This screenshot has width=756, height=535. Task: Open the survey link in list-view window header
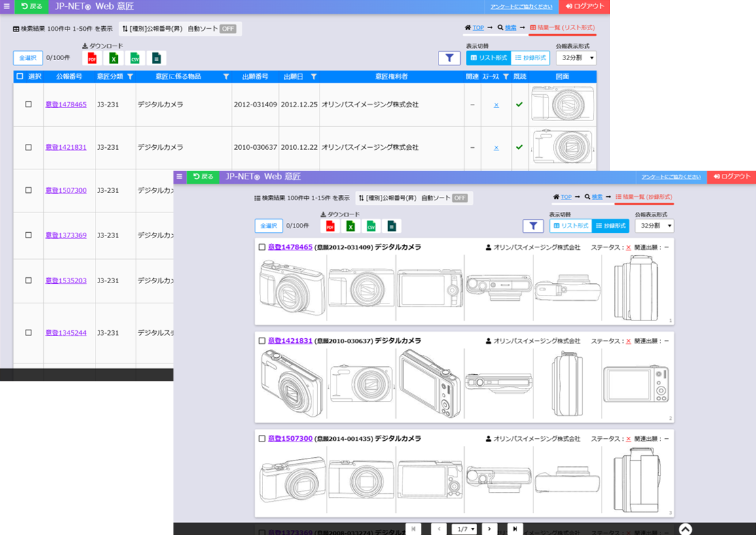521,7
